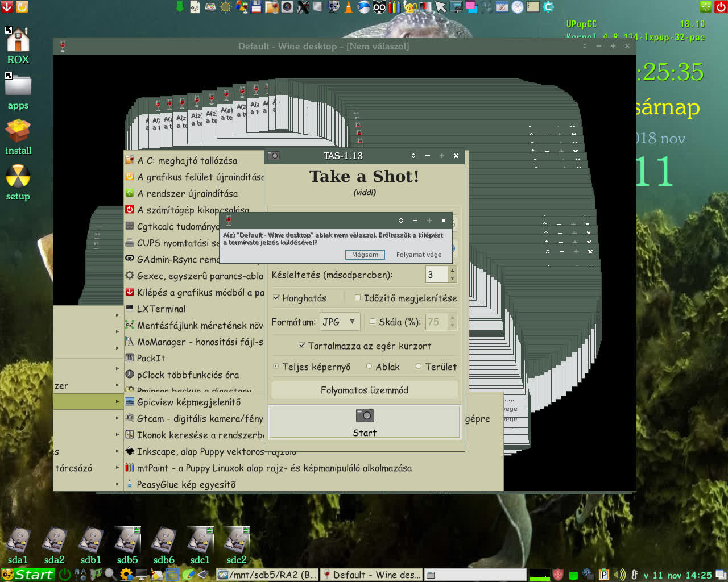This screenshot has height=582, width=728.
Task: Open the sdb1 drive icon
Action: (91, 540)
